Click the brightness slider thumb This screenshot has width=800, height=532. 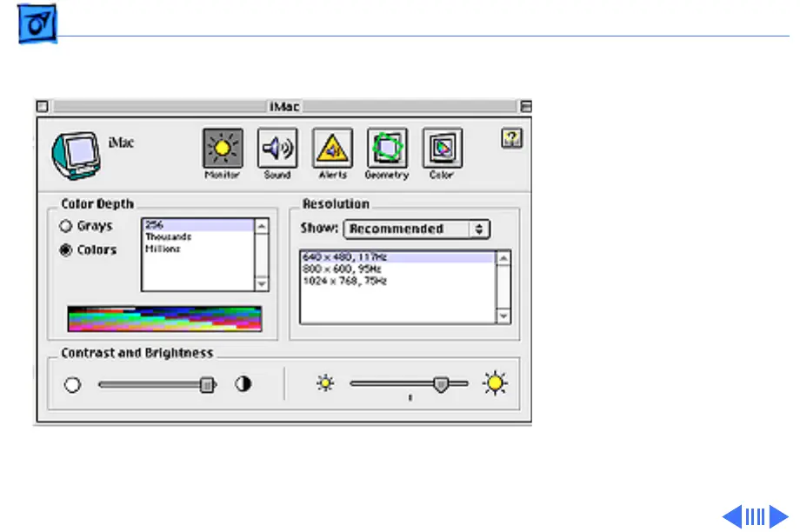(441, 384)
